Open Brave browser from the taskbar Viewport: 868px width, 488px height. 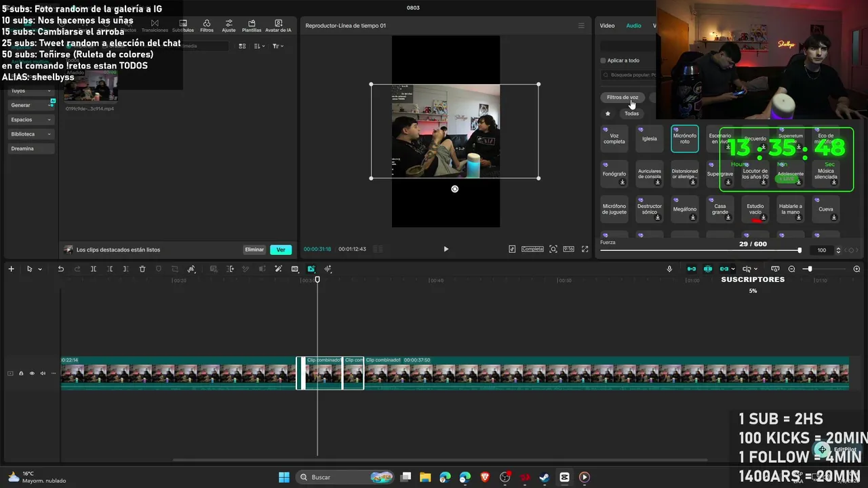coord(485,477)
